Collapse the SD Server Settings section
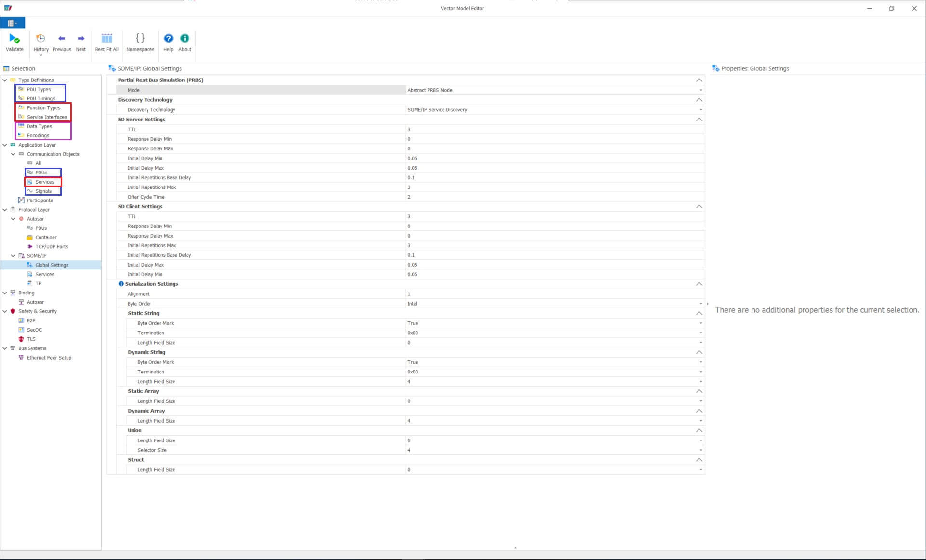Image resolution: width=926 pixels, height=560 pixels. point(698,120)
